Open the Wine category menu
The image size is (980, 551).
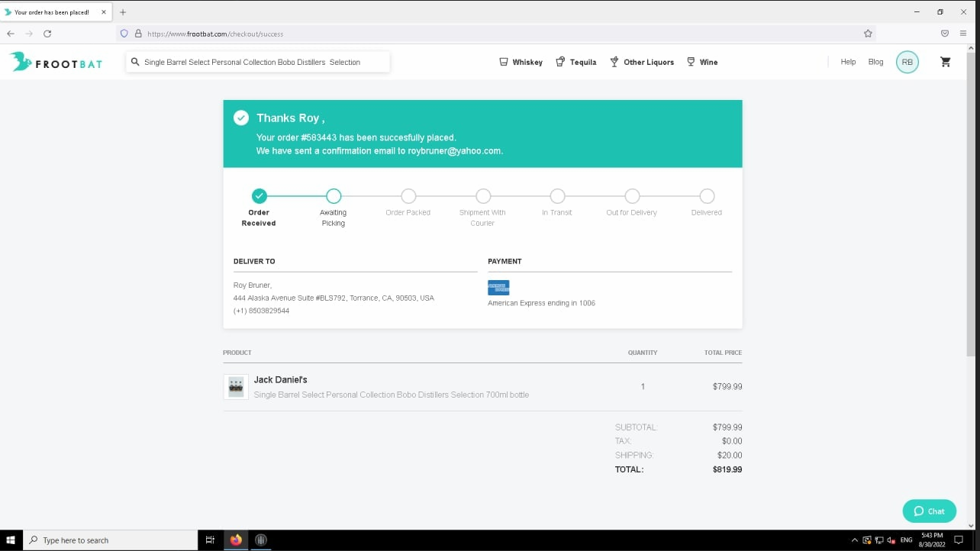702,62
